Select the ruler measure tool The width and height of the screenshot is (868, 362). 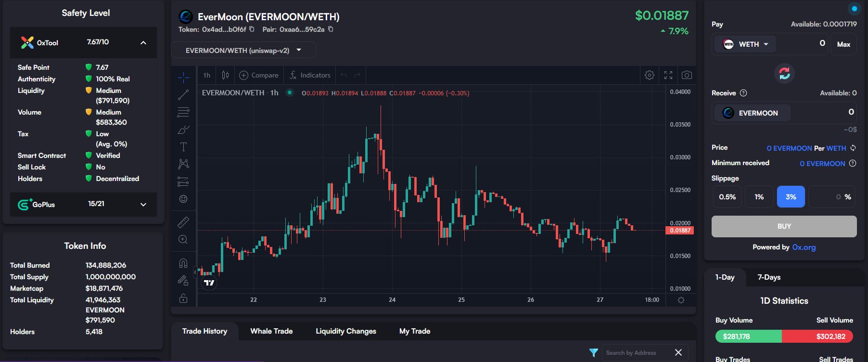[183, 222]
